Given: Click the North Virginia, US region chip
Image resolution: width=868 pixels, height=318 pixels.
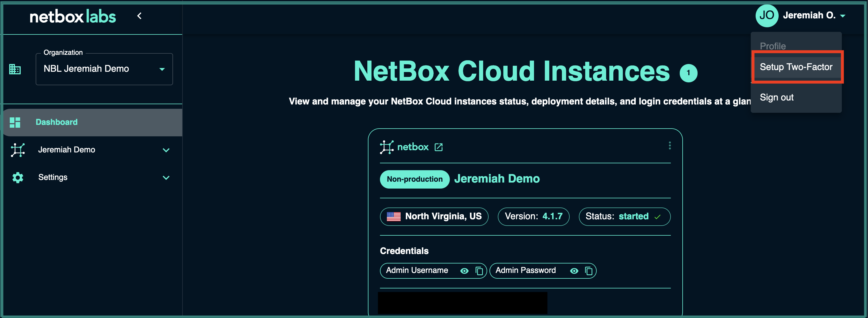Looking at the screenshot, I should click(x=434, y=216).
